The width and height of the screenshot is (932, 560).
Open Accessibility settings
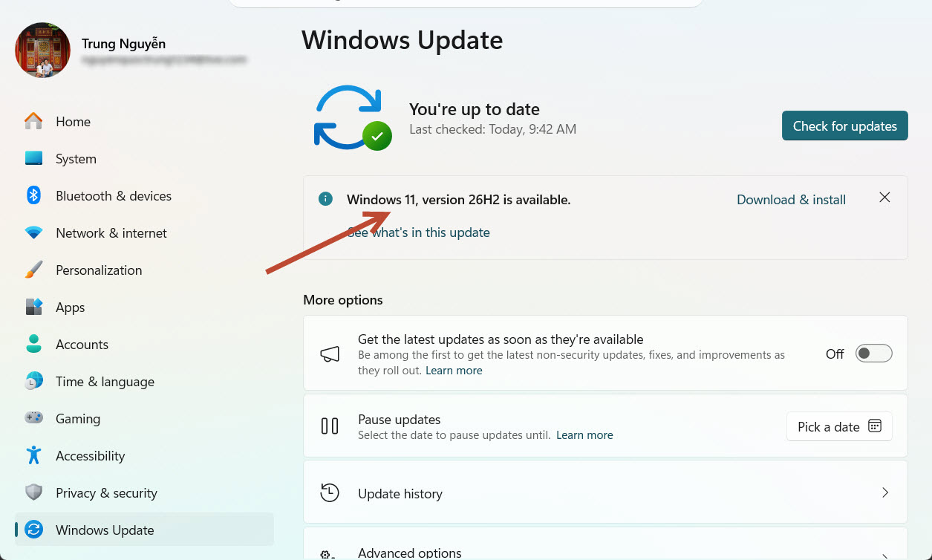[144, 455]
